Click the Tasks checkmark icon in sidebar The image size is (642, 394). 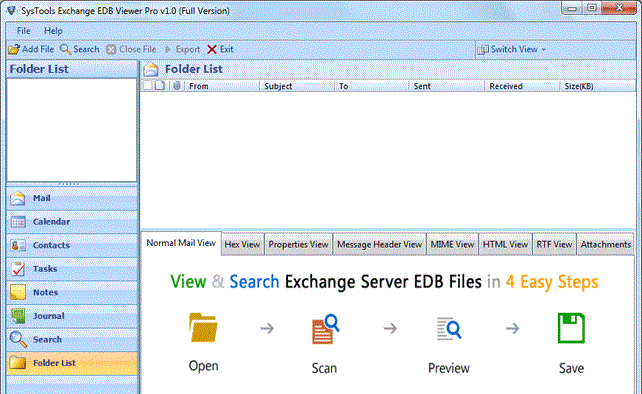coord(18,269)
